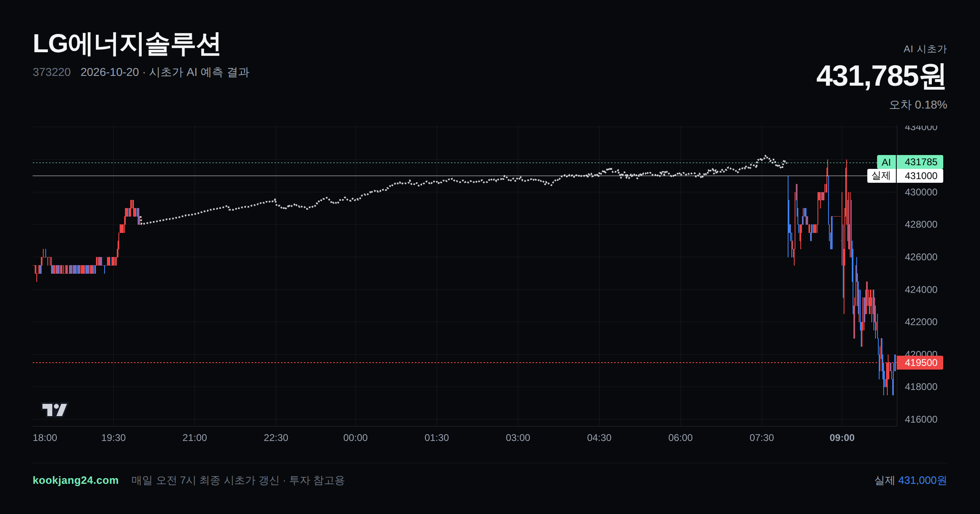
Task: Click the 04:30 time axis label
Action: (x=599, y=438)
